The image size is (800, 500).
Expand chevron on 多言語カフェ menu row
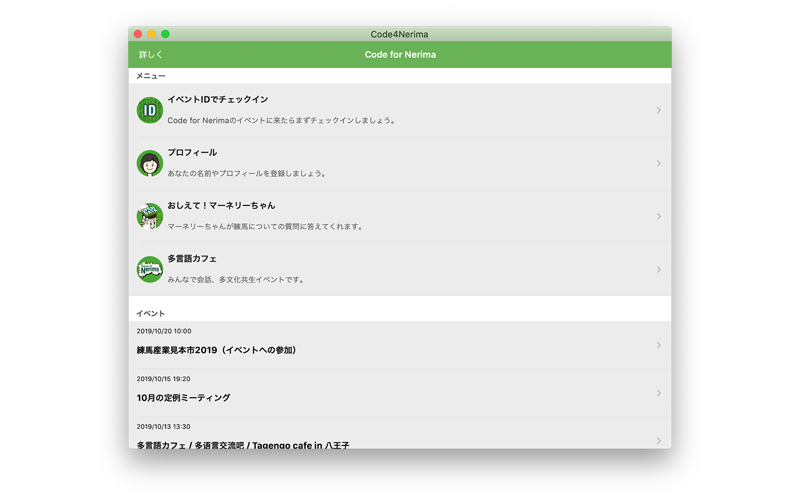pos(659,269)
